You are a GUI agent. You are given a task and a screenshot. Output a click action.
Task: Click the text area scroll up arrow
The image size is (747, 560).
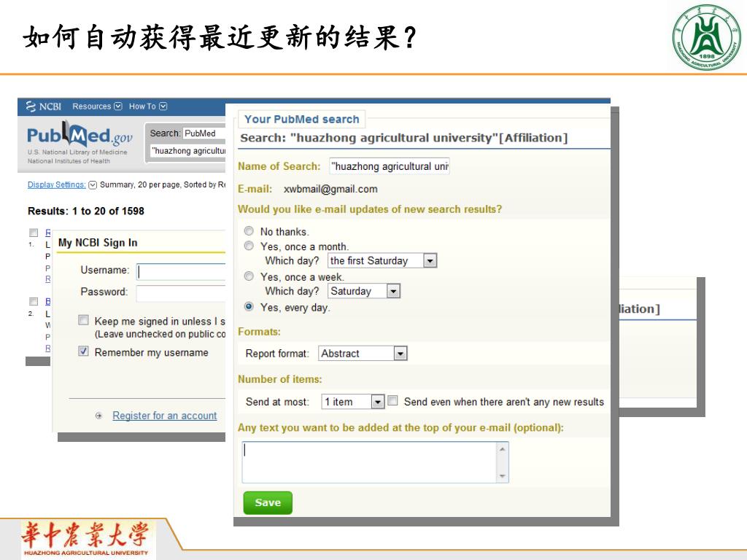click(x=502, y=449)
